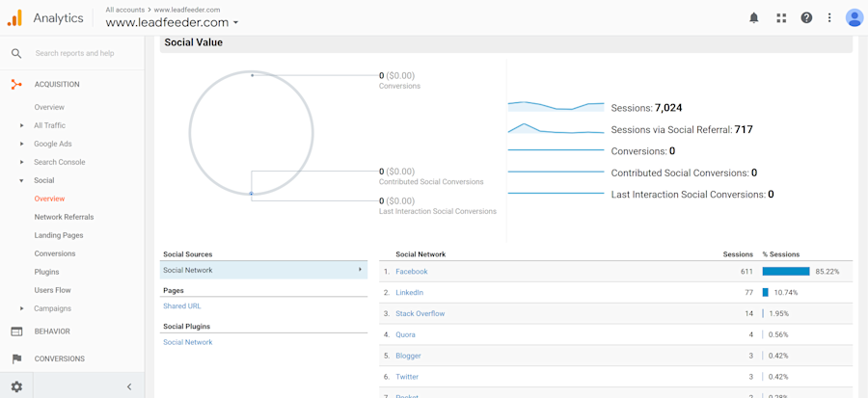Click the Sessions via Social Referral sparkline
This screenshot has height=398, width=868.
coord(556,129)
